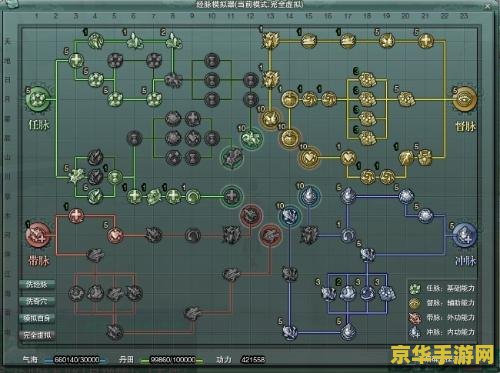
Task: Click the 丹田 label in the status bar
Action: (126, 360)
